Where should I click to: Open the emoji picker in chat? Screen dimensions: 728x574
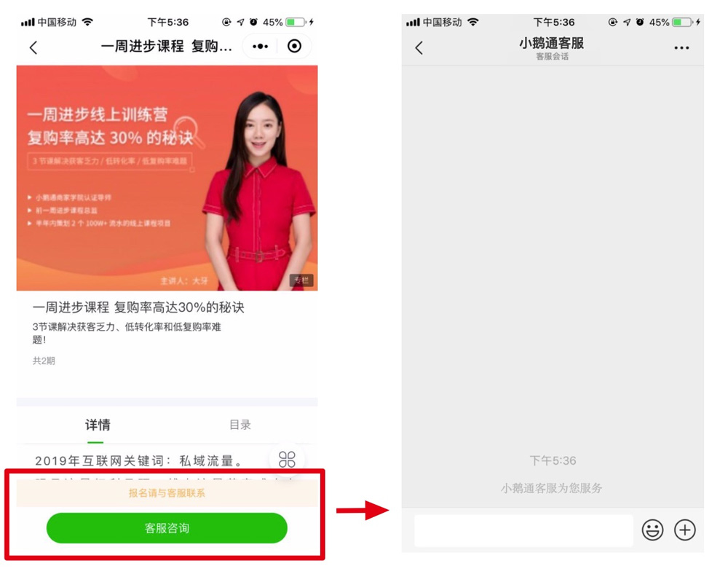(x=652, y=530)
